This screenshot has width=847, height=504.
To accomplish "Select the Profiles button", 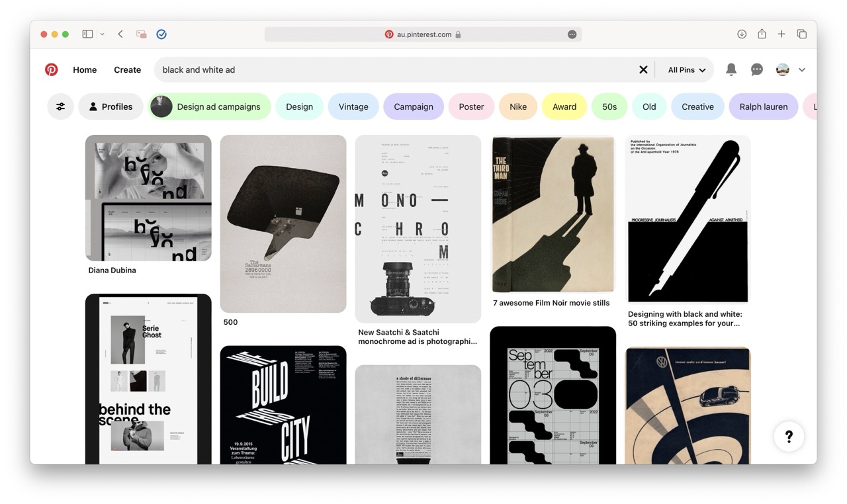I will tap(111, 106).
